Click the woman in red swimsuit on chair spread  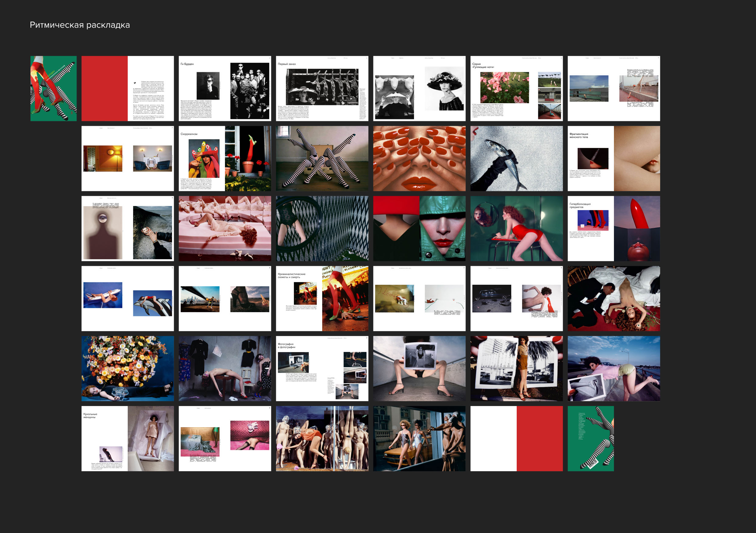click(x=516, y=228)
